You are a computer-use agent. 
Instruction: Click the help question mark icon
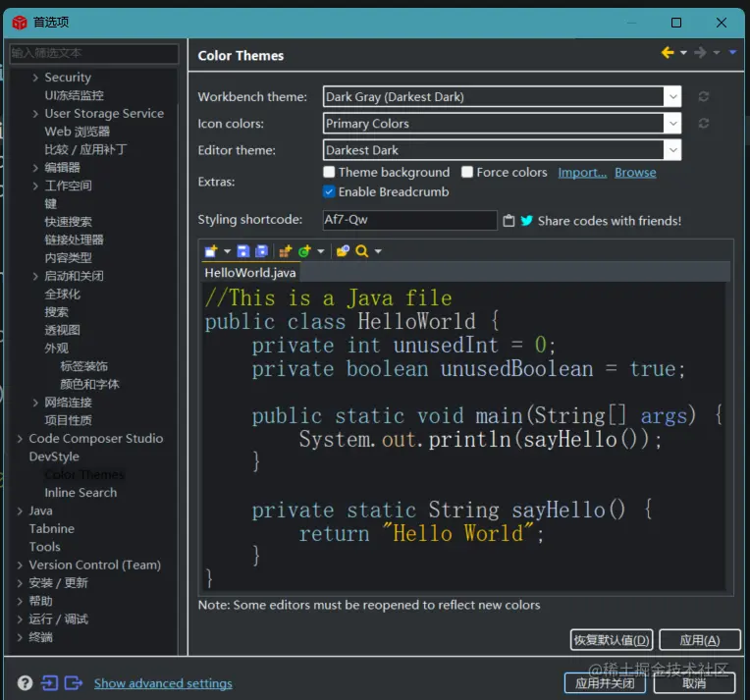pyautogui.click(x=25, y=683)
